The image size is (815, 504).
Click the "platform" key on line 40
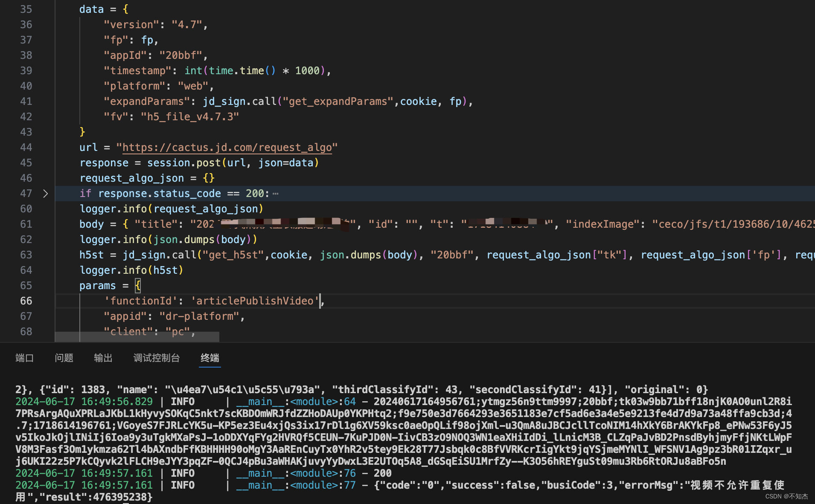coord(135,86)
